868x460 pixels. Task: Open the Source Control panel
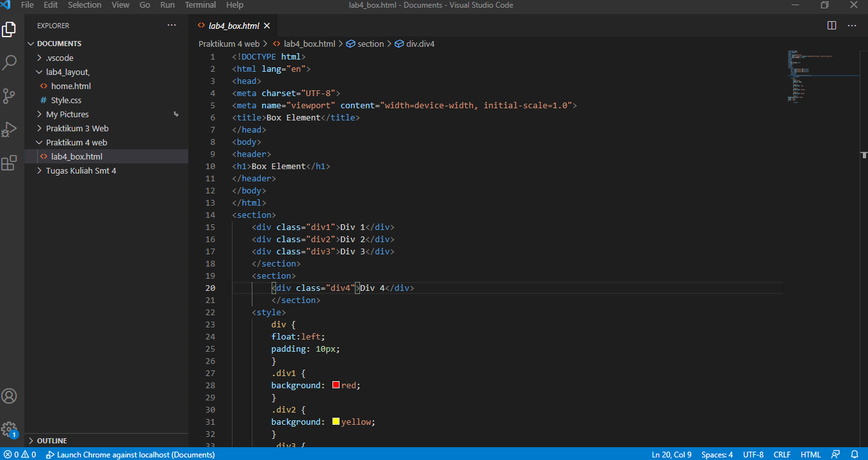click(9, 95)
